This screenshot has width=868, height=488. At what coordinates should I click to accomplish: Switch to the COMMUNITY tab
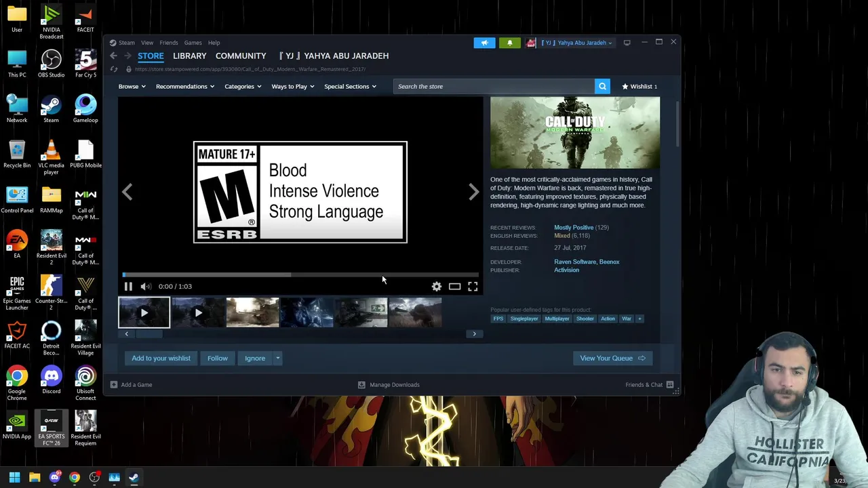click(x=241, y=56)
